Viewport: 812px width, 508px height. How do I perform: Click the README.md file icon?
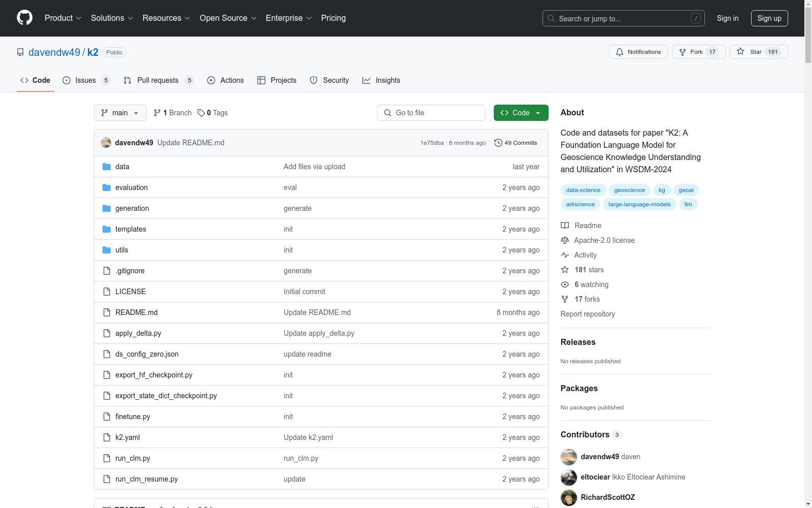(x=107, y=312)
